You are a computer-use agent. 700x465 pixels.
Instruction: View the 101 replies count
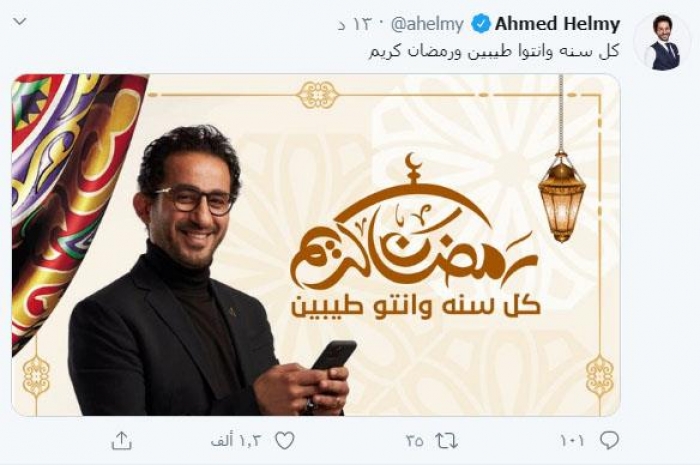click(572, 441)
